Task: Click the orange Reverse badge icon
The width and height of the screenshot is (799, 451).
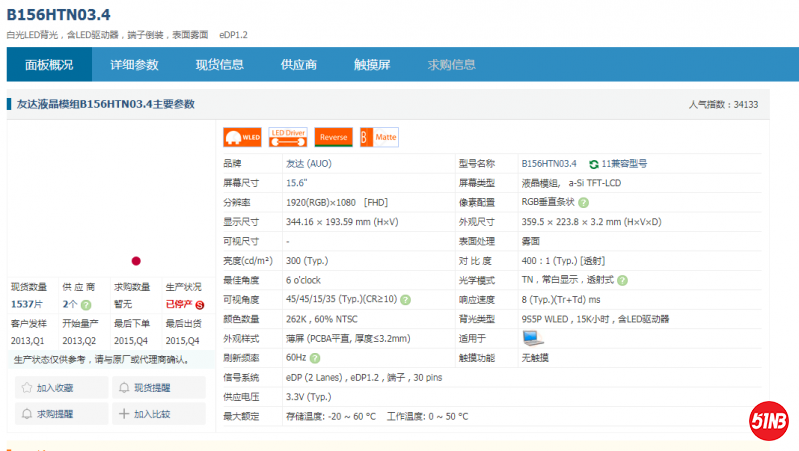Action: (333, 137)
